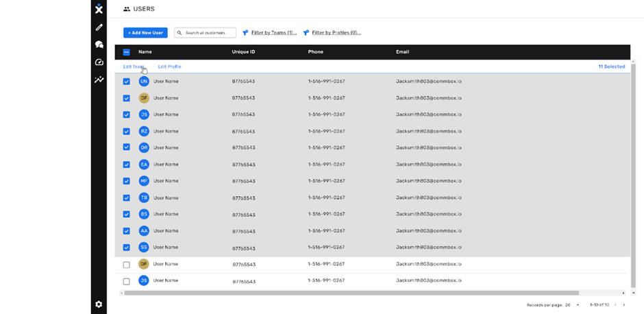The image size is (644, 314).
Task: Open the pencil edit icon in sidebar
Action: (99, 27)
